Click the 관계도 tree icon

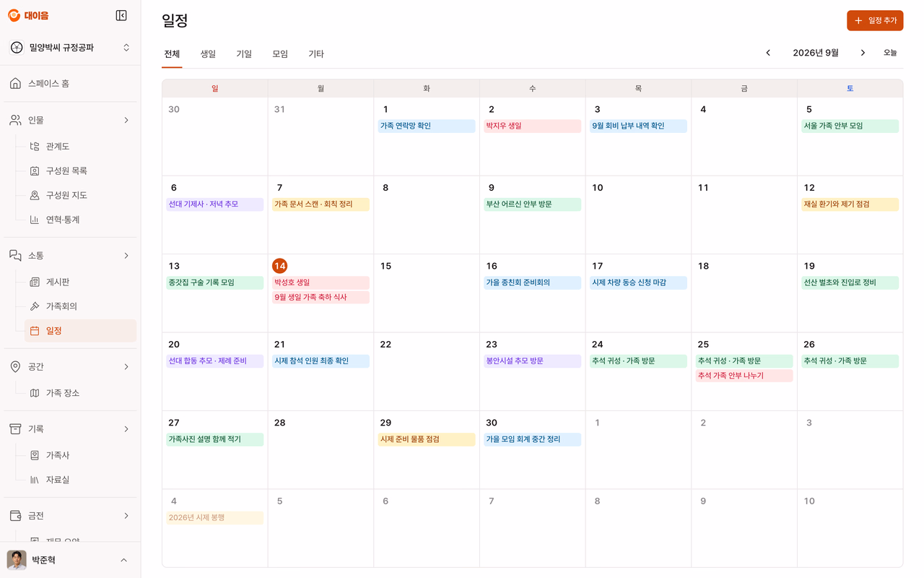pos(35,147)
